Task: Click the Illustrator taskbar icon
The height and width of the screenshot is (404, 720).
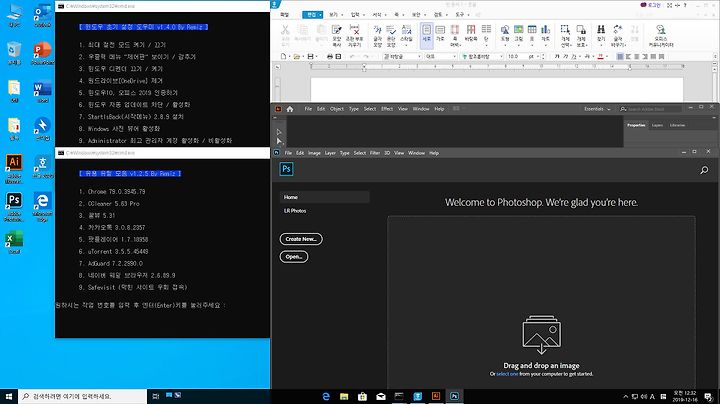Action: pos(436,396)
